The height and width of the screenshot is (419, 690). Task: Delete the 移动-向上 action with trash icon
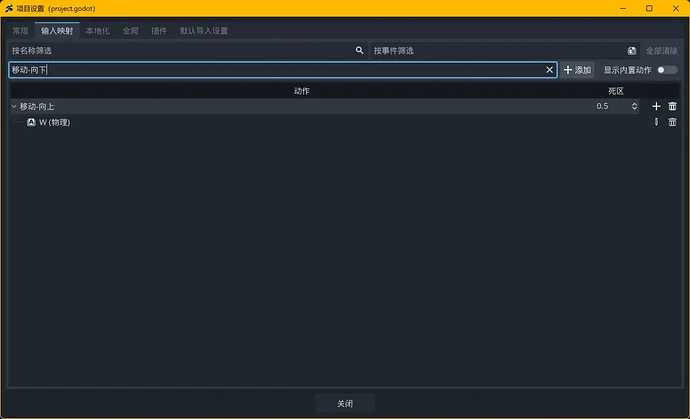(x=672, y=106)
